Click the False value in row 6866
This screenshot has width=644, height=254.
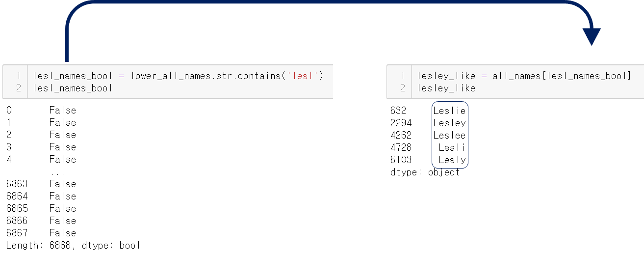(x=63, y=221)
